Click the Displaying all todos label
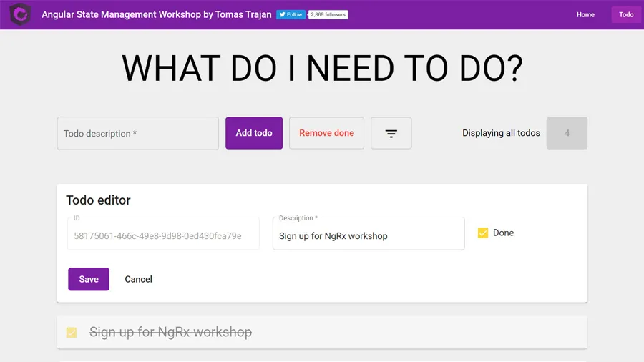 [501, 133]
